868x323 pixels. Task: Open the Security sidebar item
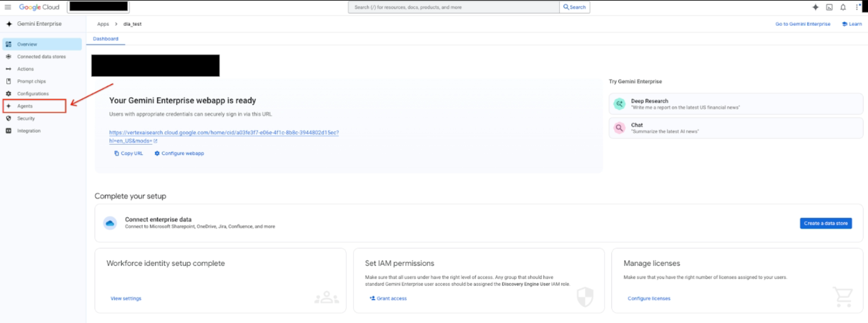[x=26, y=118]
